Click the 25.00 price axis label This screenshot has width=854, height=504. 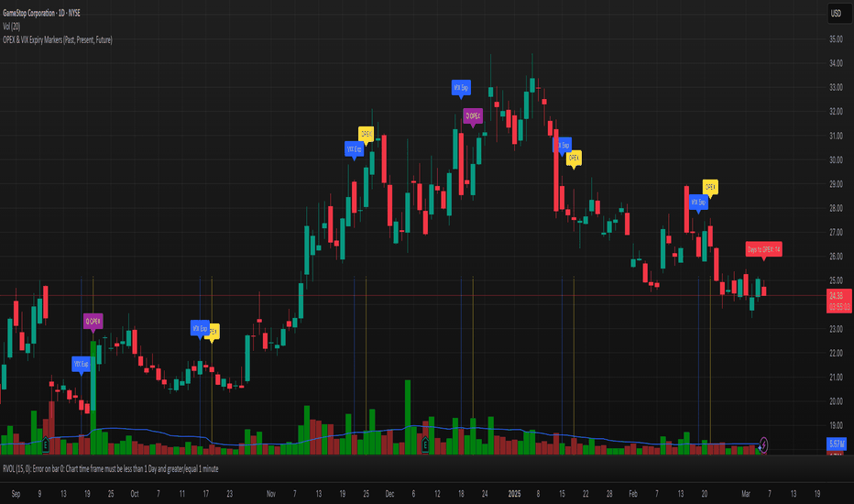pyautogui.click(x=836, y=280)
